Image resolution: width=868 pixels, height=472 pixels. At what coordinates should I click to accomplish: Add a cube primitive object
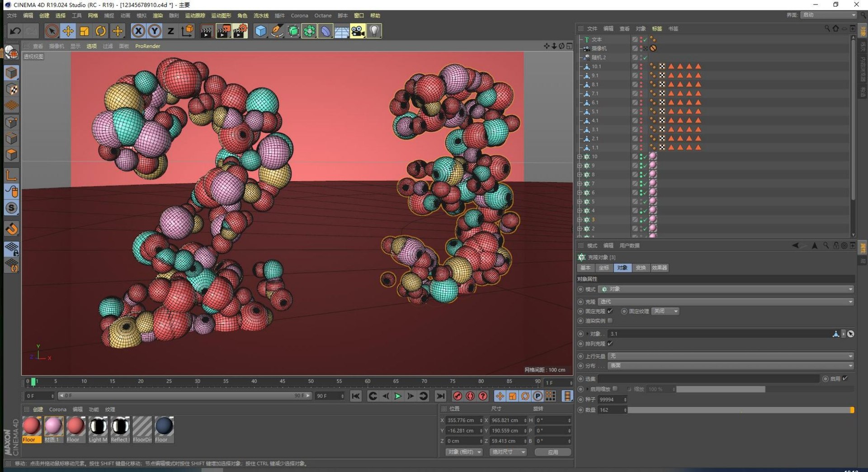coord(261,31)
